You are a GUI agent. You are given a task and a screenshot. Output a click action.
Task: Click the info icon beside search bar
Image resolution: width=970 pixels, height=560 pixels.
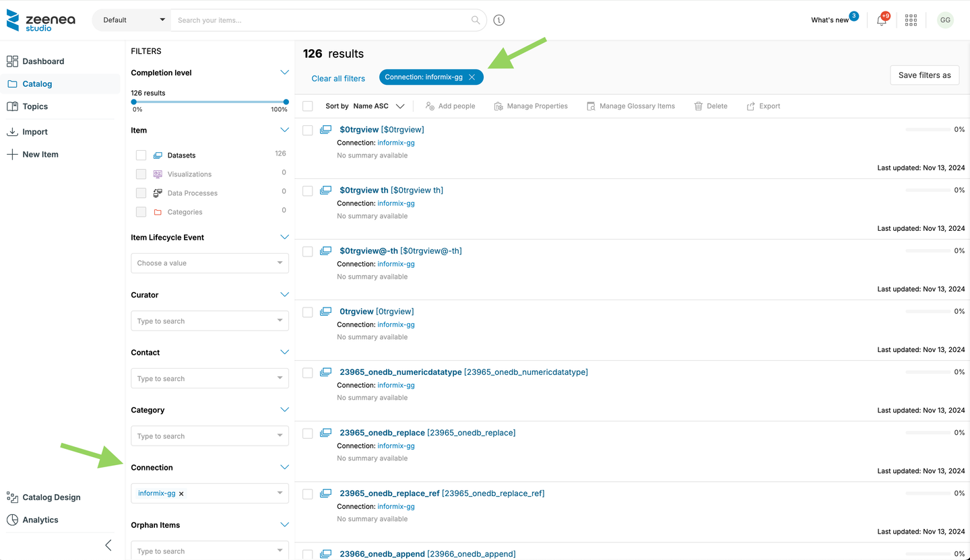(x=499, y=20)
